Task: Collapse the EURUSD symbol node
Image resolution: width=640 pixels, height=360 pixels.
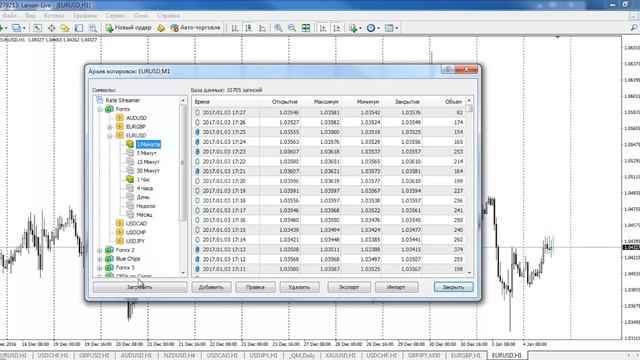Action: [x=110, y=136]
